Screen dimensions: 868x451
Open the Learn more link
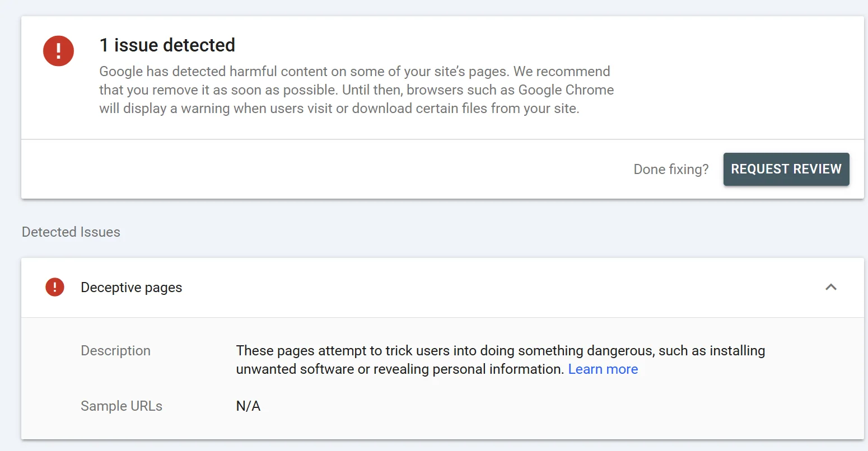coord(603,369)
